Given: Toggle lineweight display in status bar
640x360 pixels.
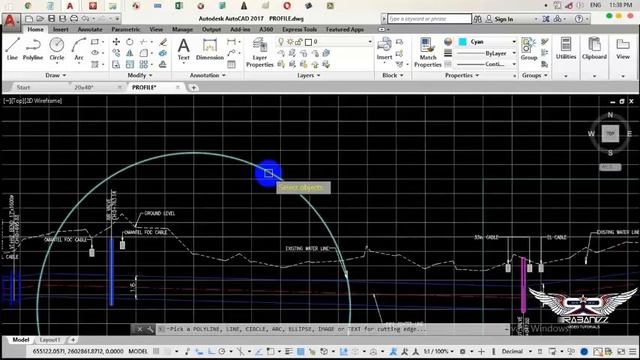Looking at the screenshot, I should point(289,351).
